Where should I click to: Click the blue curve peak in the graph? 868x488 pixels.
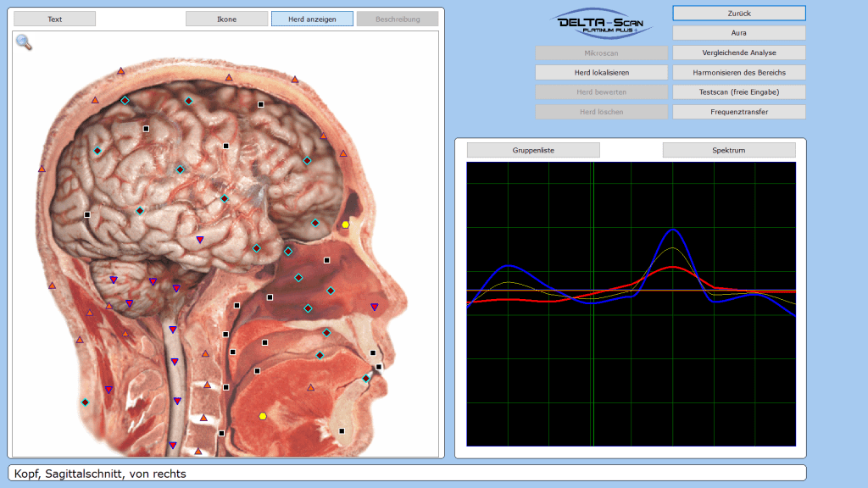tap(673, 230)
